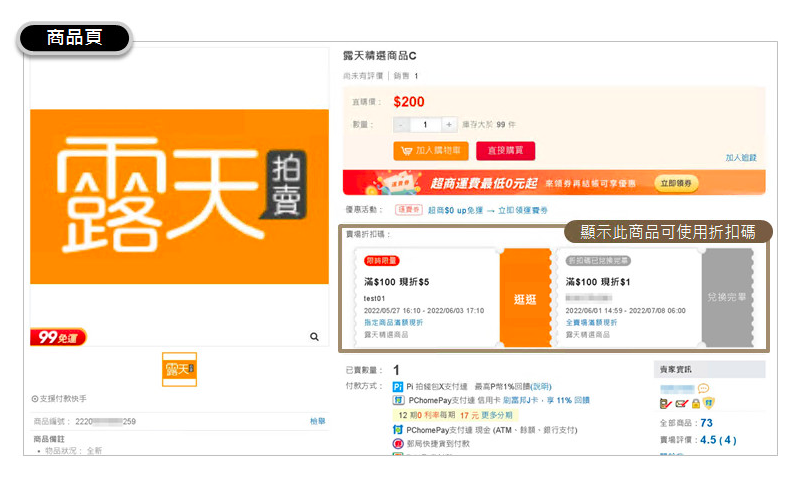This screenshot has width=801, height=495.
Task: Click the yellow lock seller badge icon
Action: pos(695,404)
